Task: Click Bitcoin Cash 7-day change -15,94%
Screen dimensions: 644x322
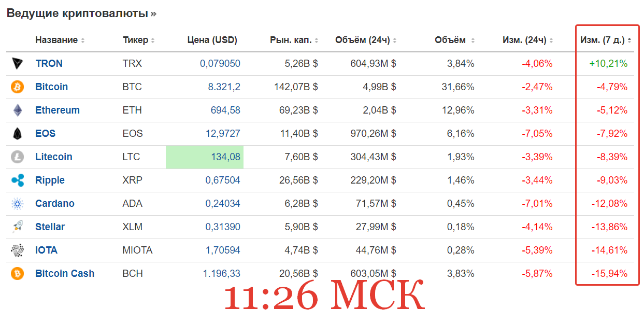Action: click(x=610, y=274)
